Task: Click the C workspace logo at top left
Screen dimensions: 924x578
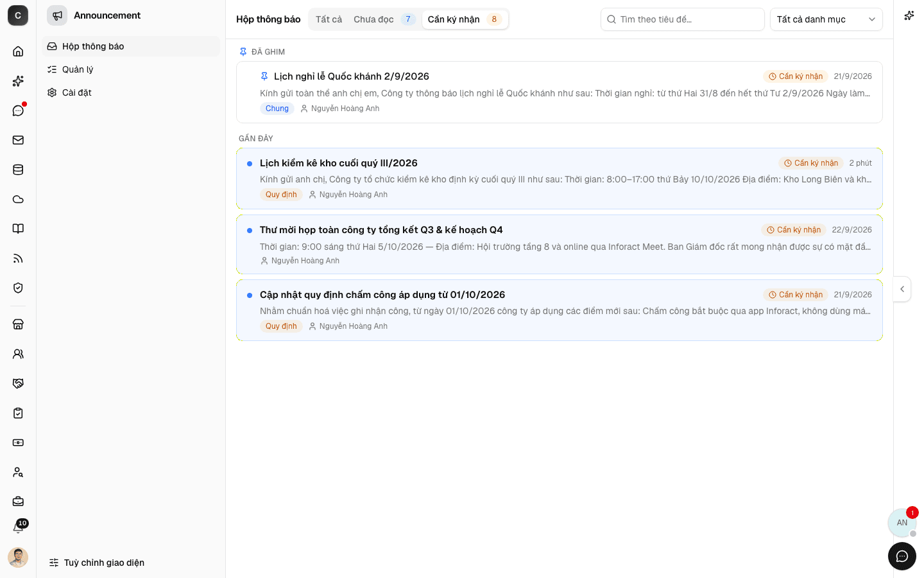Action: click(x=18, y=15)
